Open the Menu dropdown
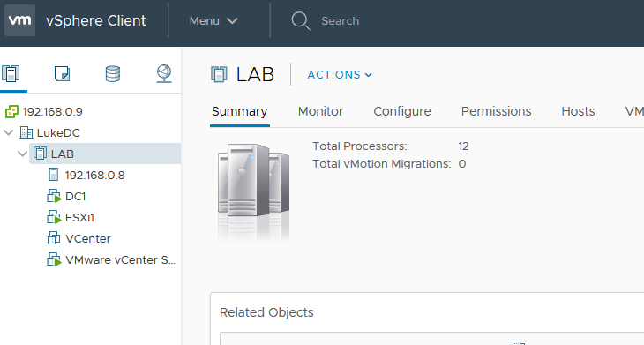The width and height of the screenshot is (644, 345). click(213, 20)
